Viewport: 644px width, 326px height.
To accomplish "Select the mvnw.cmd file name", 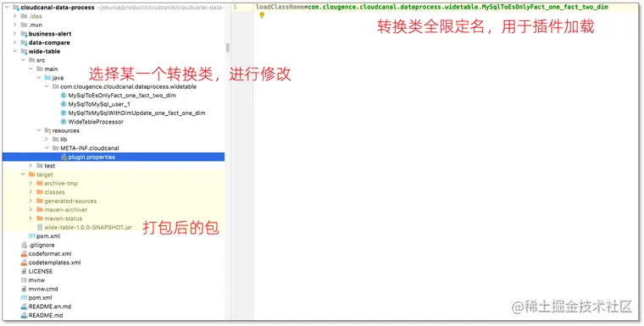I will (43, 289).
